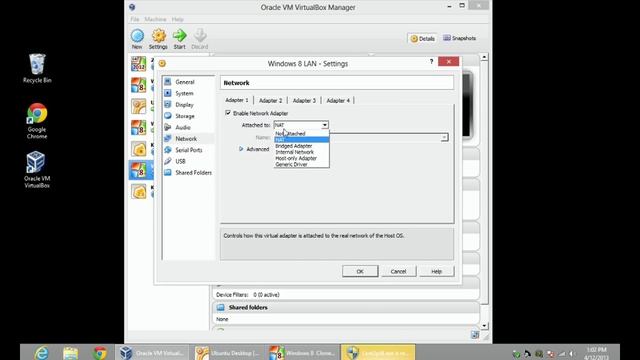Switch to the highlighted yellow taskbar window
The width and height of the screenshot is (640, 360).
[378, 353]
